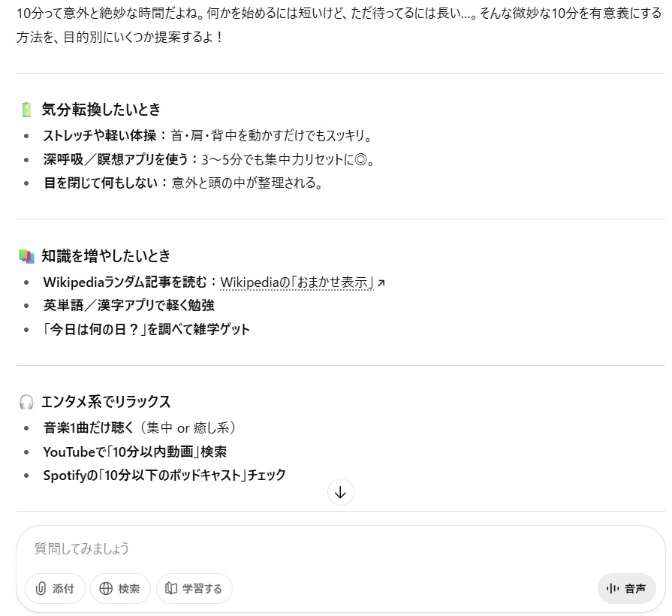The width and height of the screenshot is (672, 616).
Task: Toggle the 検索 web search button
Action: pos(120,588)
